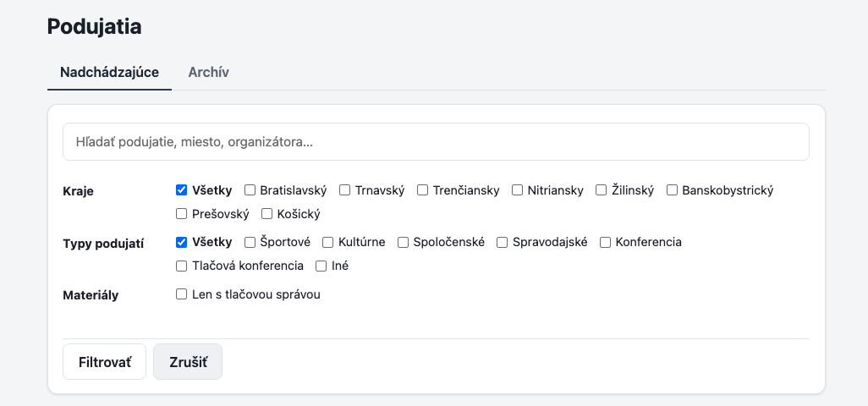Tick the Trenčiansky checkbox
Viewport: 868px width, 406px height.
click(422, 190)
